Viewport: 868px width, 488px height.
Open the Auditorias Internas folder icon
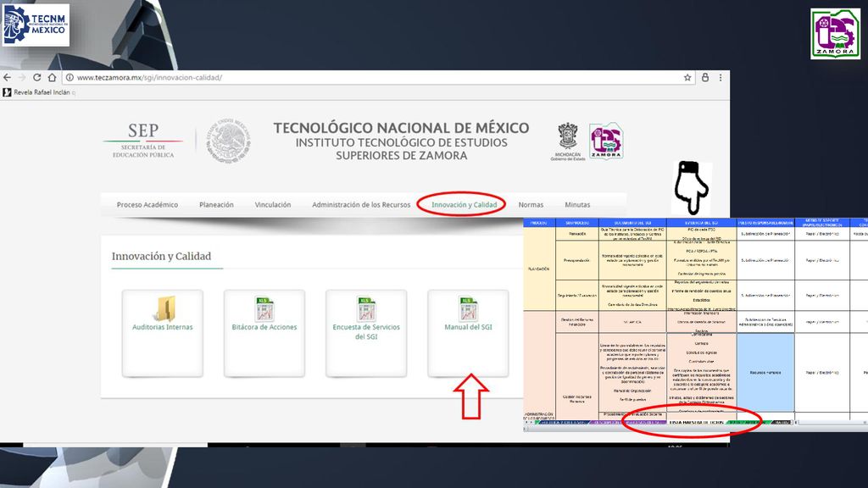point(165,308)
